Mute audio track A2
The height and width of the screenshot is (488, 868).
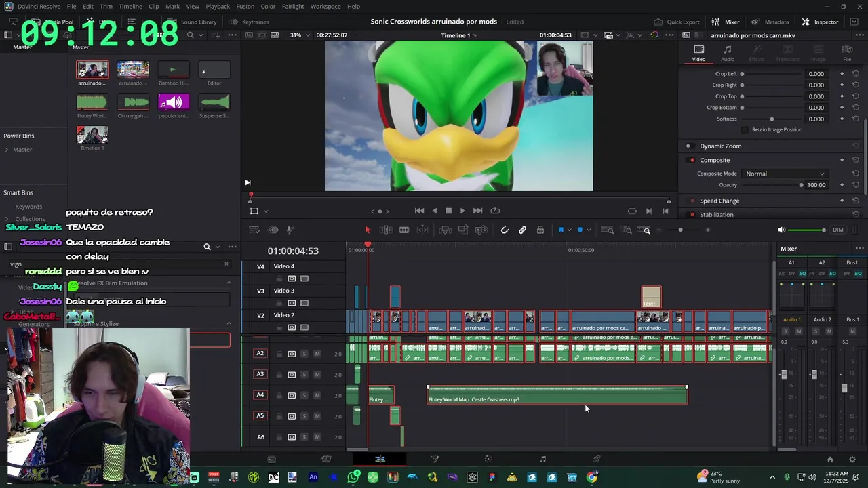point(317,354)
